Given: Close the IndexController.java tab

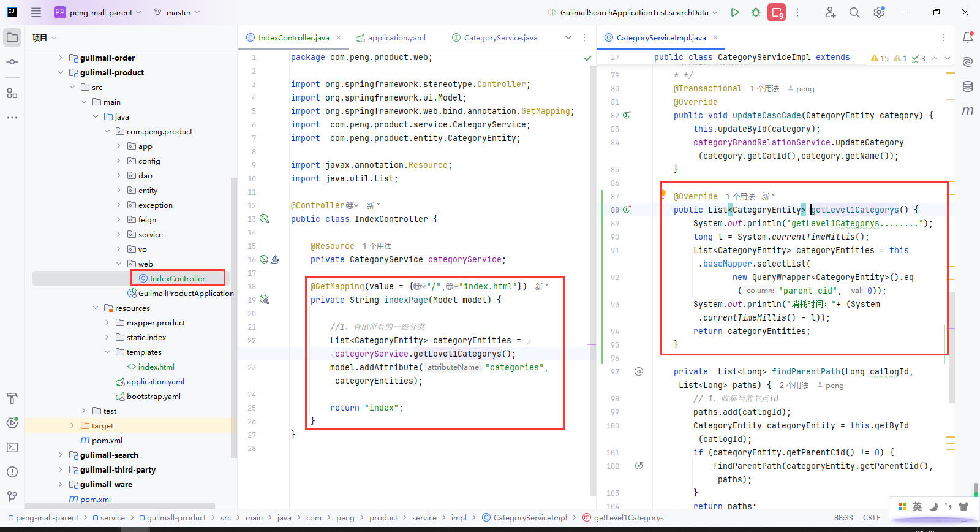Looking at the screenshot, I should 339,37.
